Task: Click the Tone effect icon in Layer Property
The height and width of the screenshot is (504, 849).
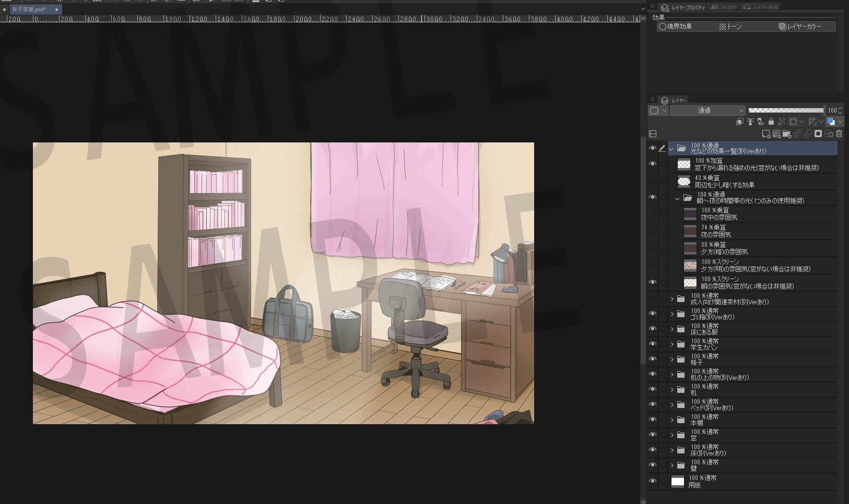Action: (x=730, y=27)
